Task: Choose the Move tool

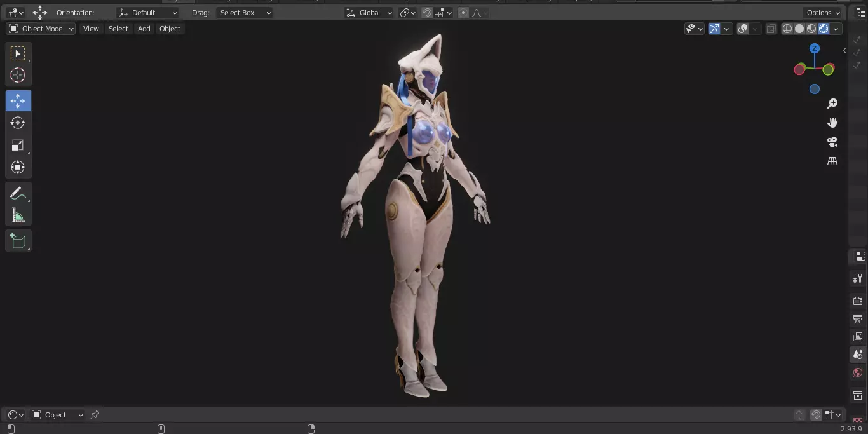Action: (18, 101)
